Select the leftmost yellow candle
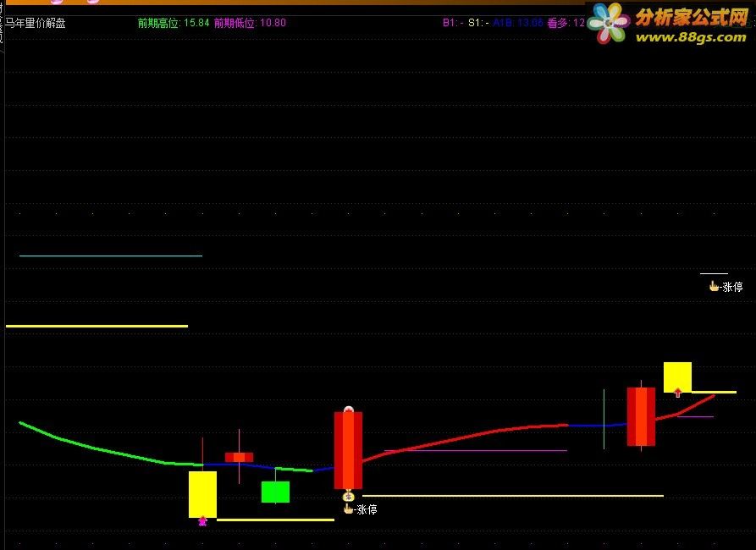The image size is (756, 550). coord(202,494)
